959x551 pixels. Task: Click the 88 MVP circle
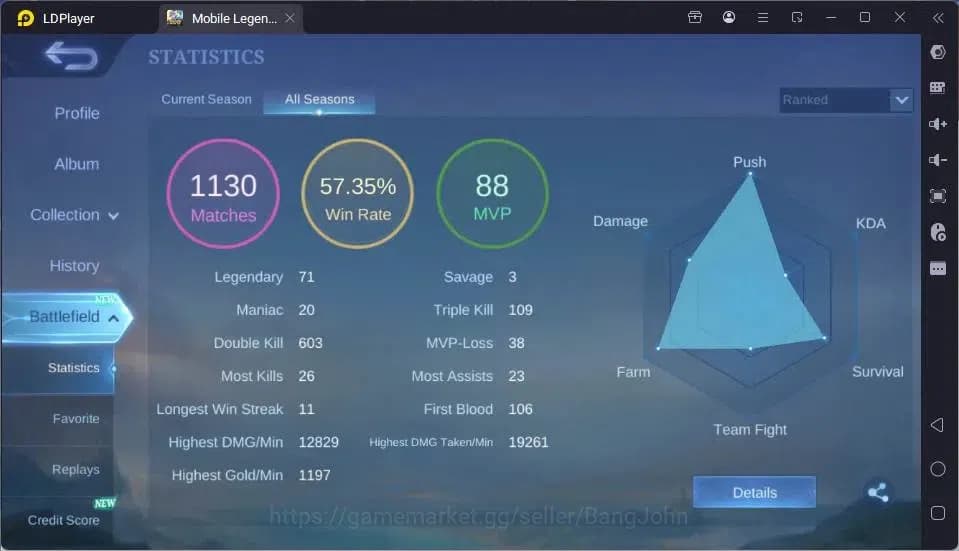coord(492,193)
